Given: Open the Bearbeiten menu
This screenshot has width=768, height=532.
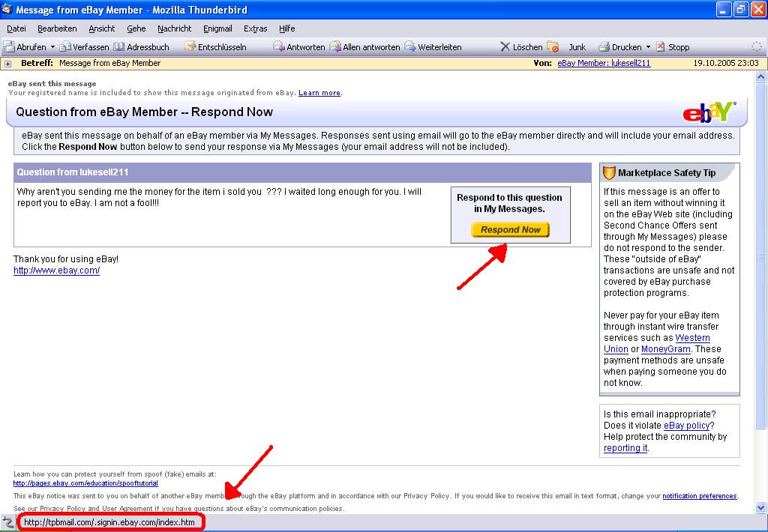Looking at the screenshot, I should click(x=57, y=28).
